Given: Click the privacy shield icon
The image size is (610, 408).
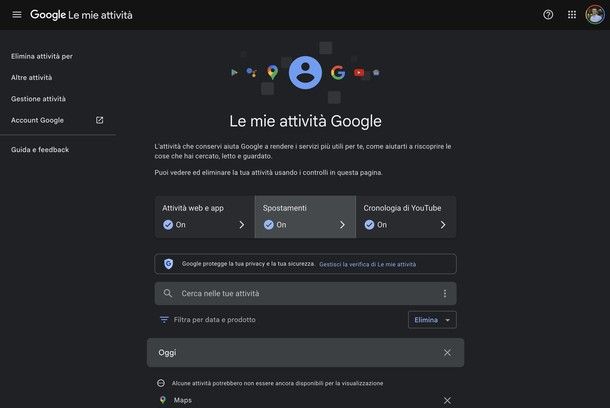Looking at the screenshot, I should [168, 264].
